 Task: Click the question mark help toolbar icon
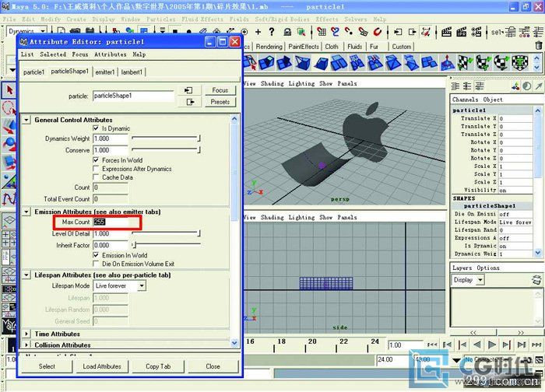click(x=272, y=32)
